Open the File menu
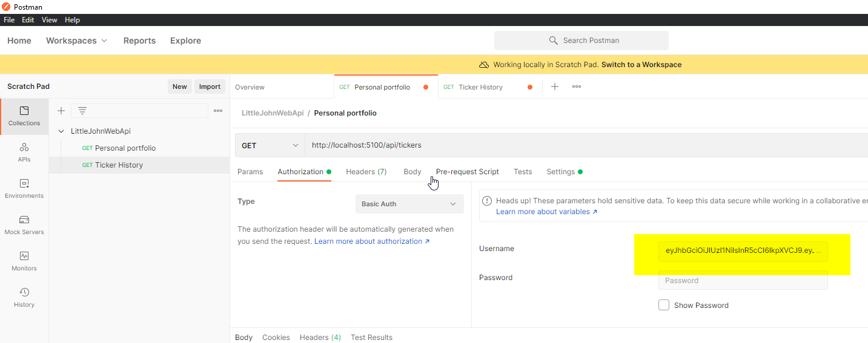 9,20
